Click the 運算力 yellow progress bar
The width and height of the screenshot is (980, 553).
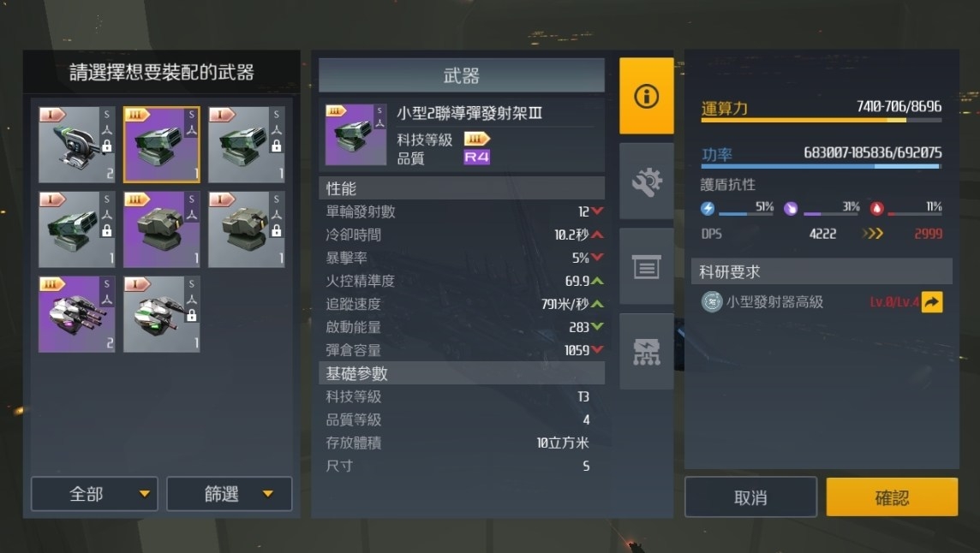[x=822, y=120]
